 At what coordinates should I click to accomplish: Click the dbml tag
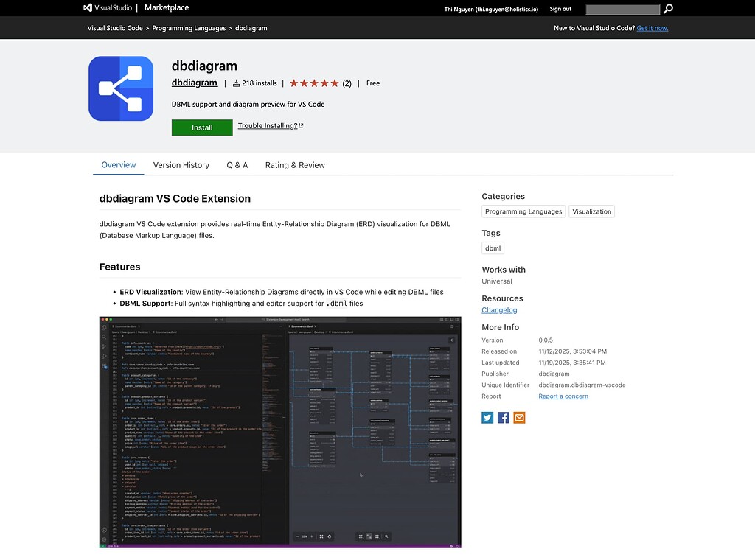click(493, 248)
